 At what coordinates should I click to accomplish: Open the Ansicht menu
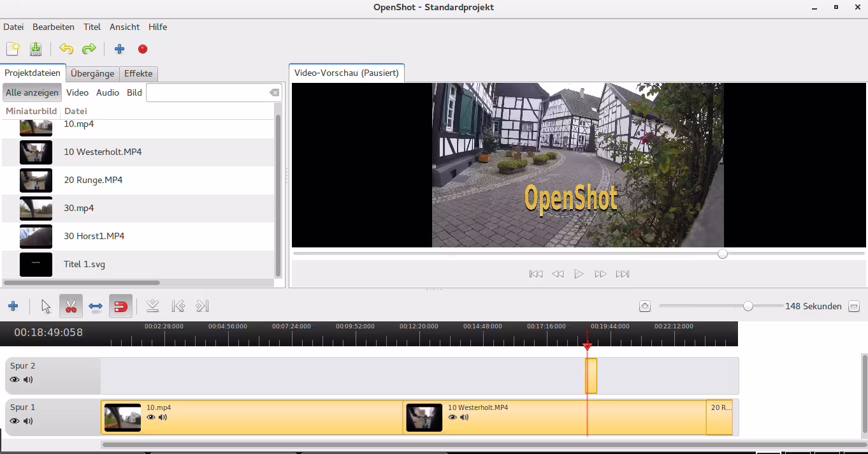coord(125,27)
